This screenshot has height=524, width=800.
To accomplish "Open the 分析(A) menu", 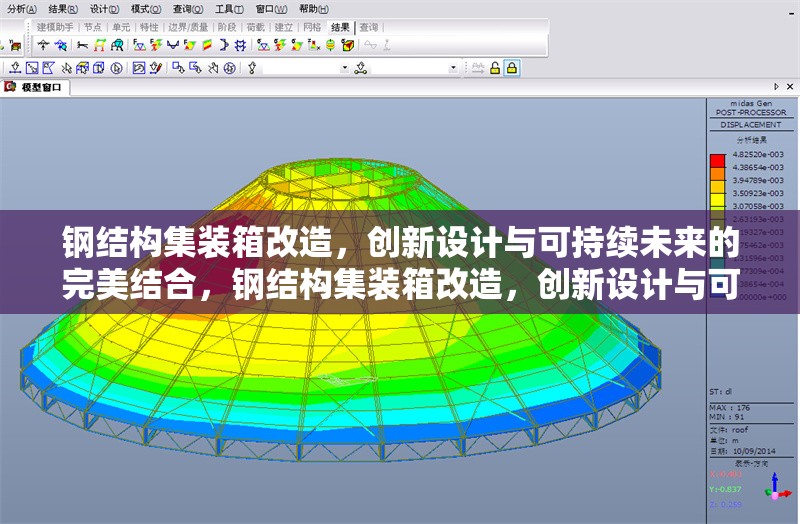I will tap(18, 8).
